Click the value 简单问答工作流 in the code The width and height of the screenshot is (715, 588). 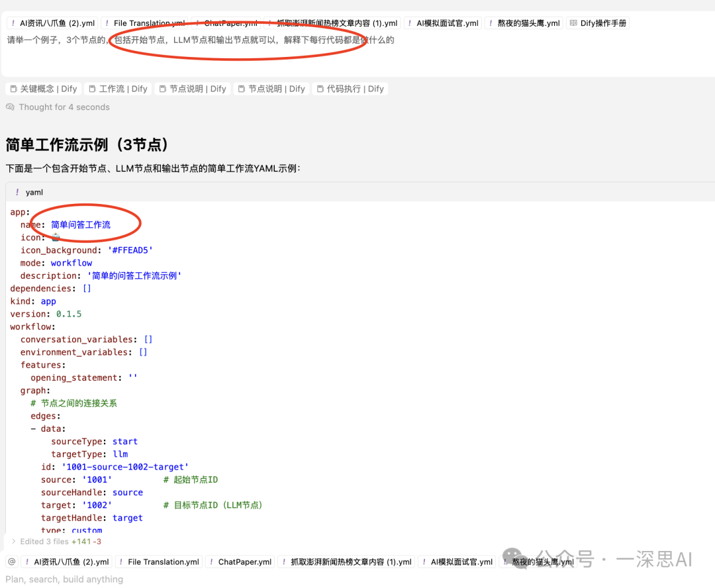click(x=81, y=225)
